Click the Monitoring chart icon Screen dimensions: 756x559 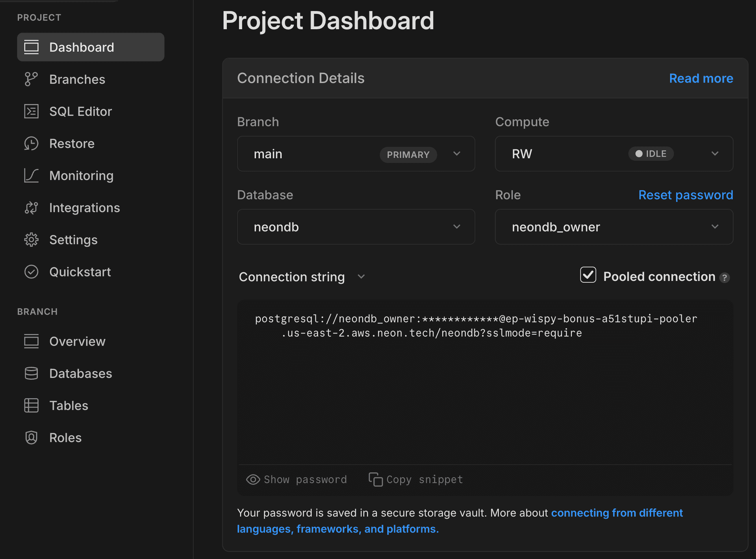31,176
